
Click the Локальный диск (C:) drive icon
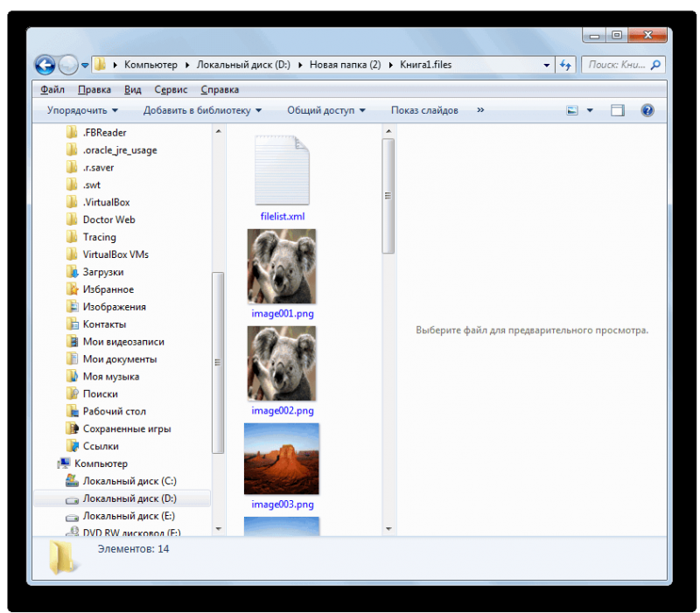72,480
